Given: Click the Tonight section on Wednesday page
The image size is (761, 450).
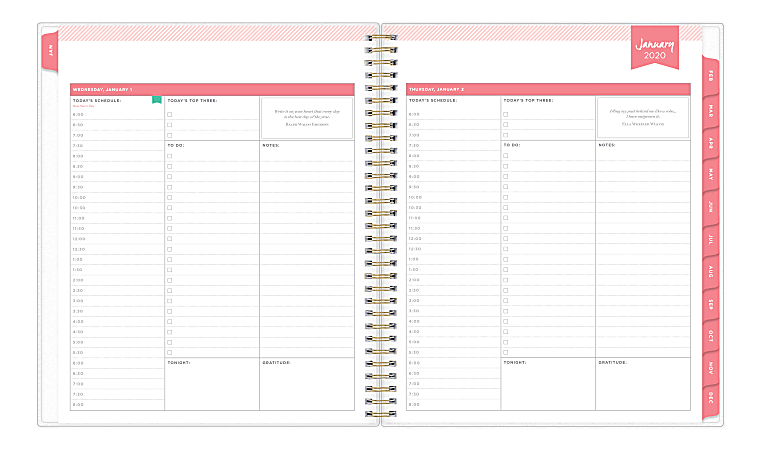Looking at the screenshot, I should click(x=211, y=385).
